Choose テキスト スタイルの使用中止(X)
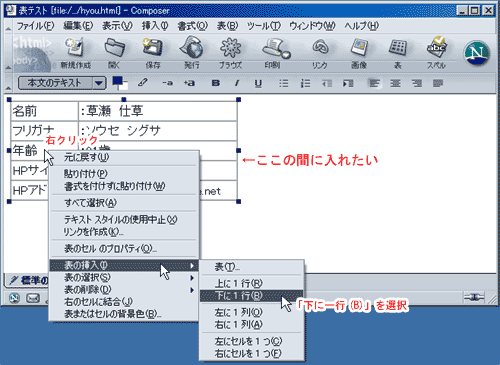The height and width of the screenshot is (365, 500). point(124,219)
